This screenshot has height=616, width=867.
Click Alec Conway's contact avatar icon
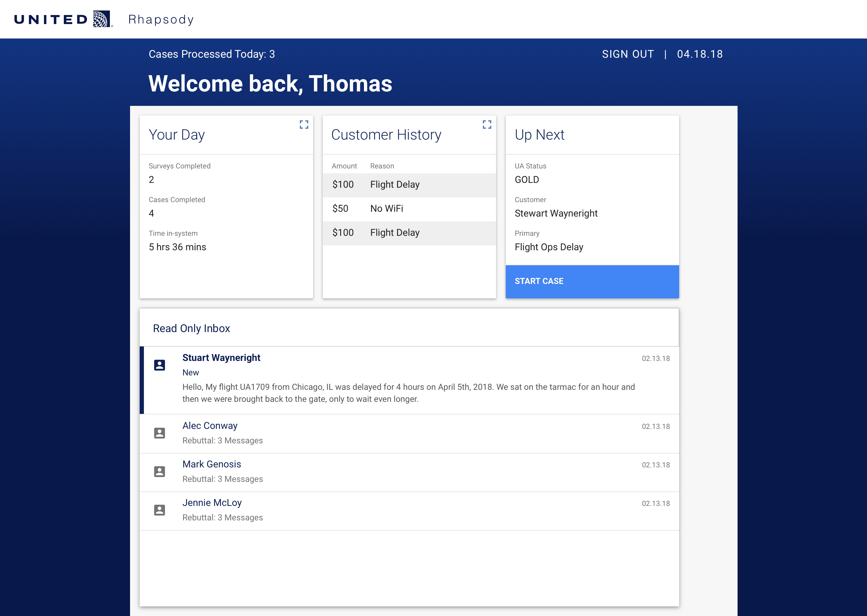pos(160,433)
